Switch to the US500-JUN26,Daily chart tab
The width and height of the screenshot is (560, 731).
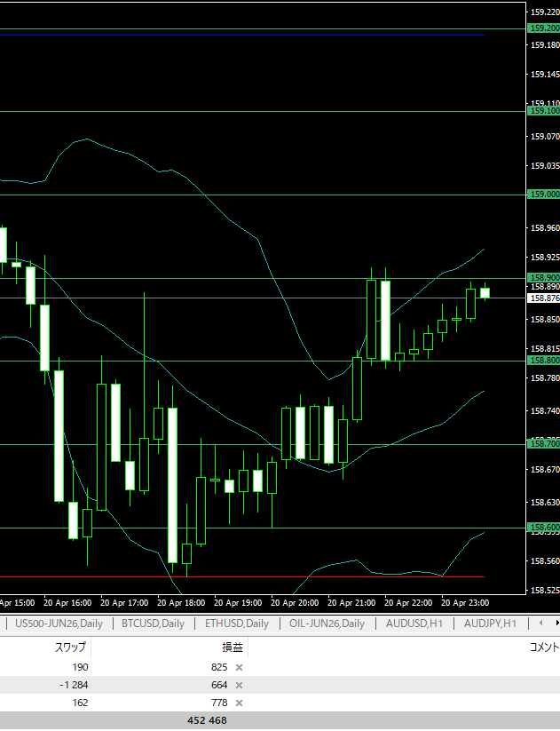click(59, 624)
